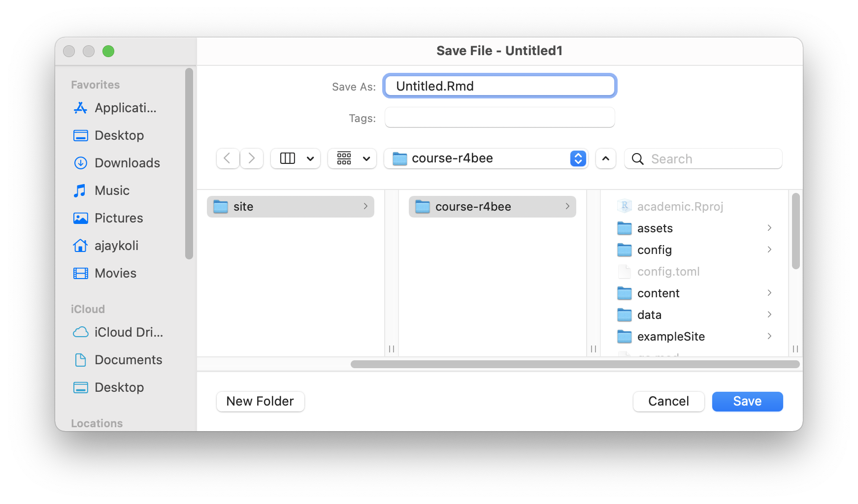858x504 pixels.
Task: Click the Save As filename field
Action: (x=500, y=86)
